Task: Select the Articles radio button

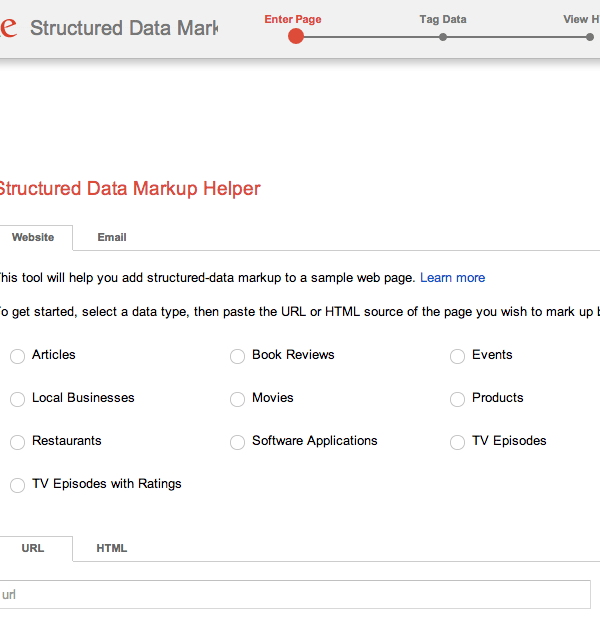Action: pyautogui.click(x=17, y=356)
